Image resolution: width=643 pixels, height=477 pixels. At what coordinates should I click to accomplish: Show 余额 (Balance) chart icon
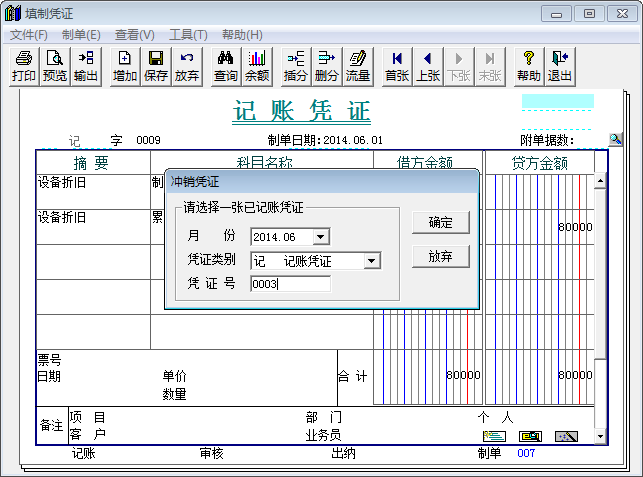click(x=257, y=66)
